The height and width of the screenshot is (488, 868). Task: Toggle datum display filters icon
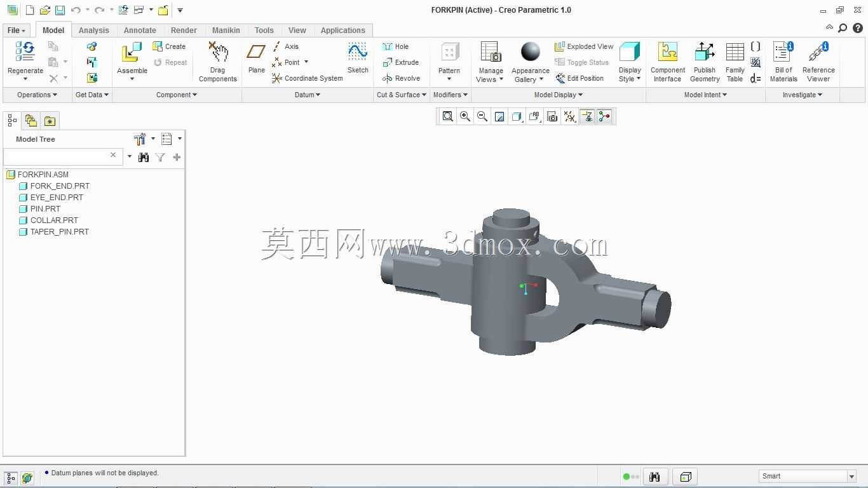[570, 116]
